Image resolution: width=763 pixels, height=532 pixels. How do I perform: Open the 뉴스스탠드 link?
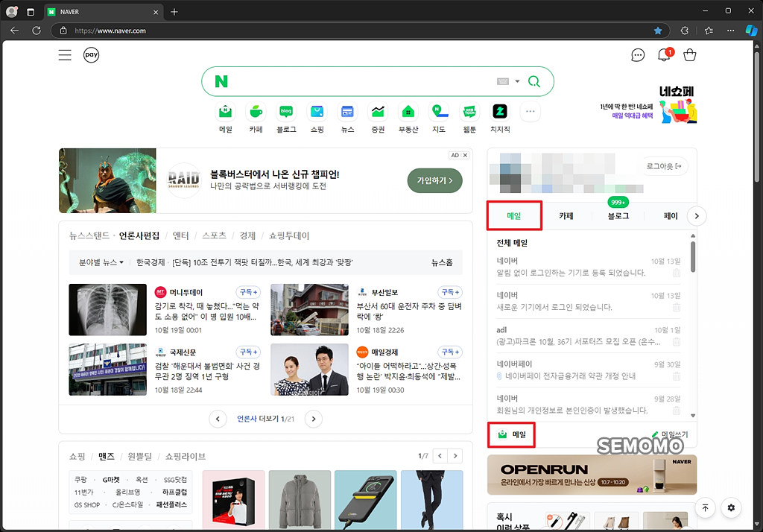[x=89, y=235]
